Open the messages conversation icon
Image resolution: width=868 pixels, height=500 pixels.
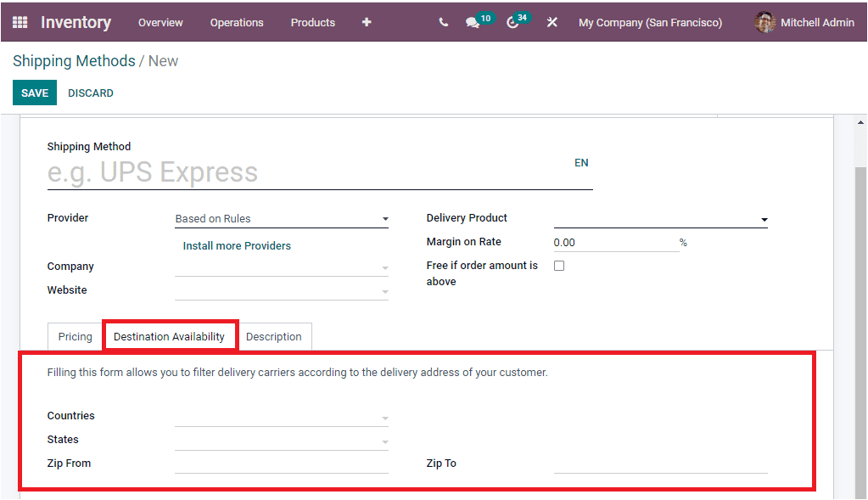[x=472, y=22]
